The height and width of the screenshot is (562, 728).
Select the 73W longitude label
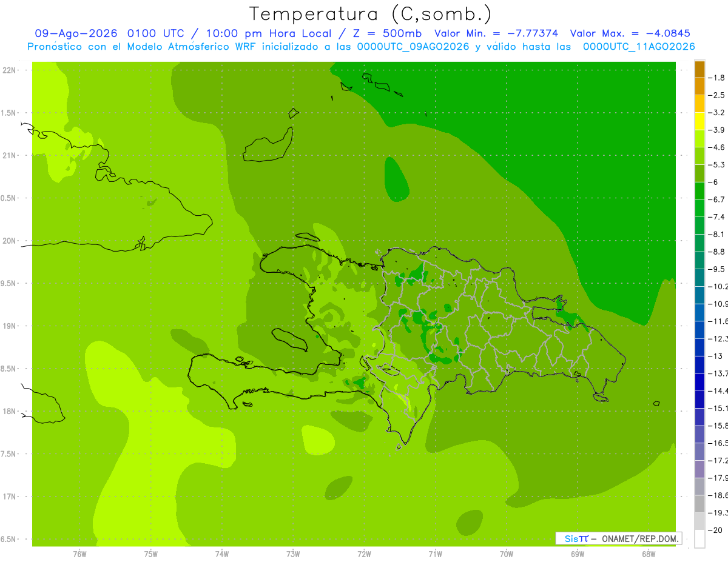[x=293, y=554]
